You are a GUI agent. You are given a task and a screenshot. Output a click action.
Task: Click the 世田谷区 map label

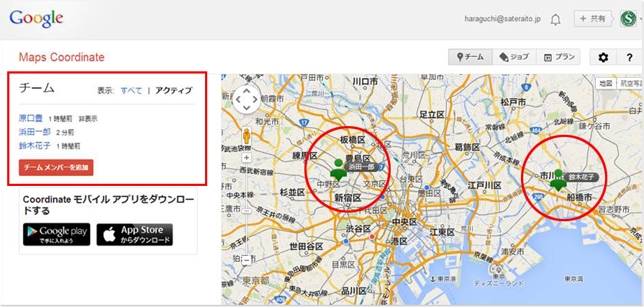pyautogui.click(x=307, y=246)
